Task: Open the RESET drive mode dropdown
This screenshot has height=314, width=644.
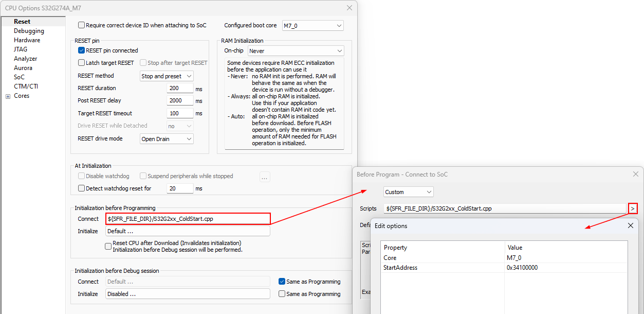Action: 167,139
